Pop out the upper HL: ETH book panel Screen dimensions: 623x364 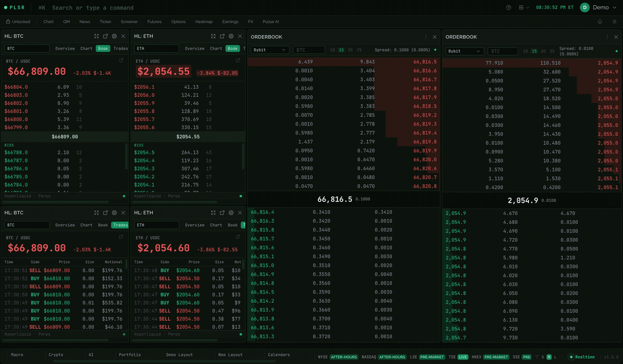[x=222, y=36]
